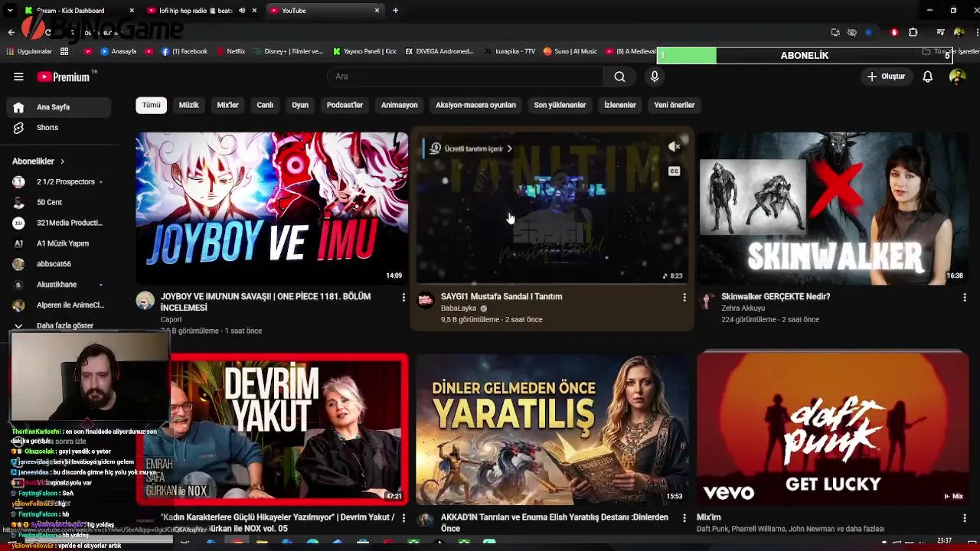Open BabaLayka channel avatar
980x551 pixels.
point(426,300)
